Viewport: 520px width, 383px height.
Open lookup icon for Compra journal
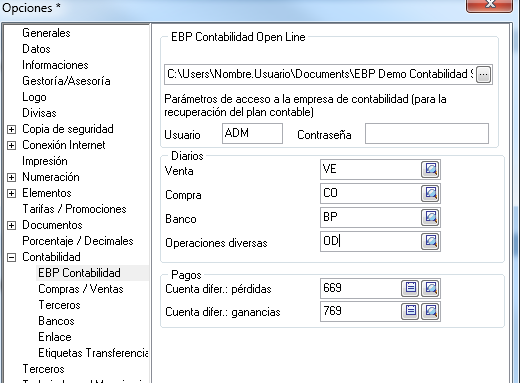(430, 193)
